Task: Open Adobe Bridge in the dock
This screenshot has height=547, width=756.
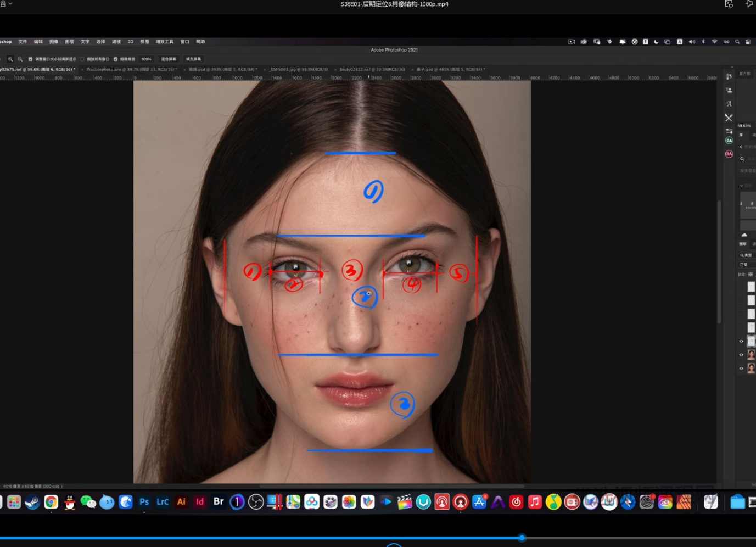Action: point(219,501)
